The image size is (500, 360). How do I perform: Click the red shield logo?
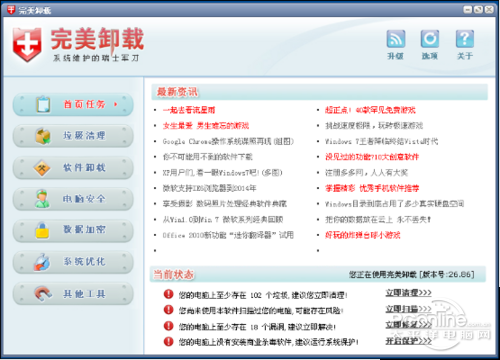pyautogui.click(x=27, y=45)
